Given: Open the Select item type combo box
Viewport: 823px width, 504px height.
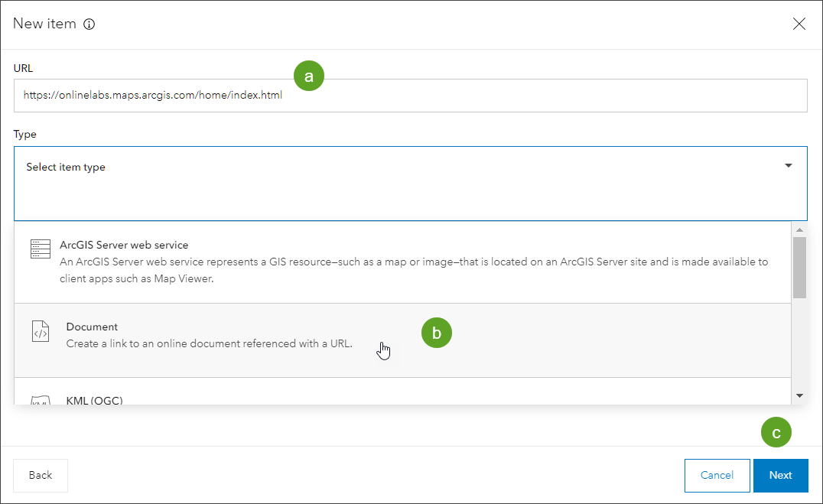Looking at the screenshot, I should pyautogui.click(x=398, y=167).
